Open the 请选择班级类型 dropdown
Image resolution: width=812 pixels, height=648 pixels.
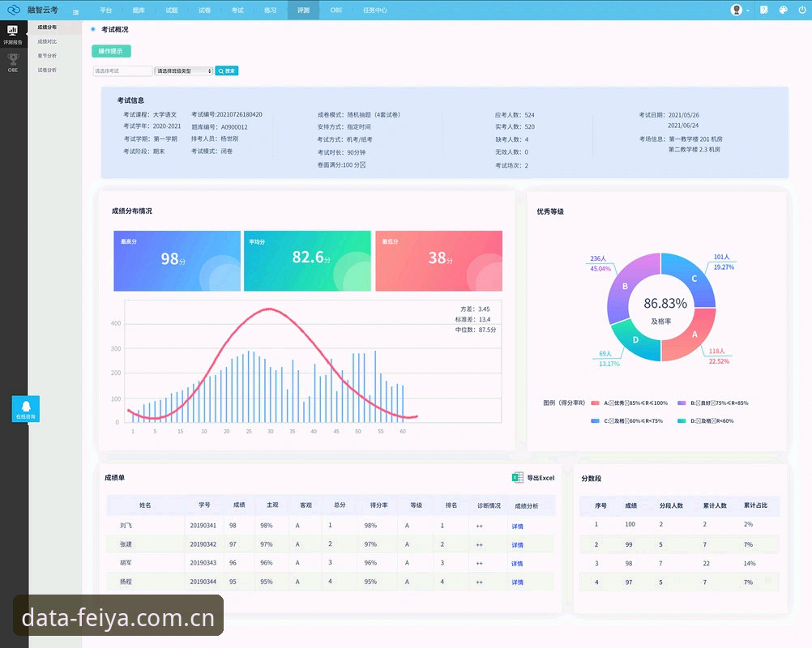184,71
